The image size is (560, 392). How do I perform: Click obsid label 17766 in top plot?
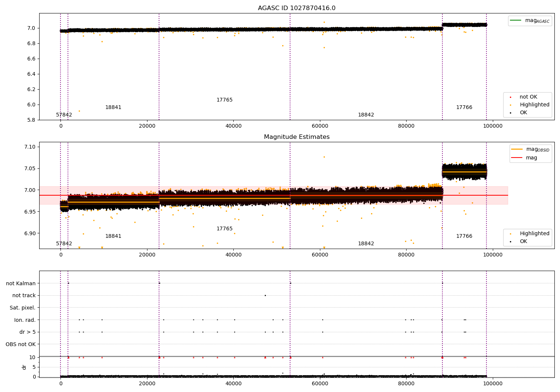[x=464, y=108]
